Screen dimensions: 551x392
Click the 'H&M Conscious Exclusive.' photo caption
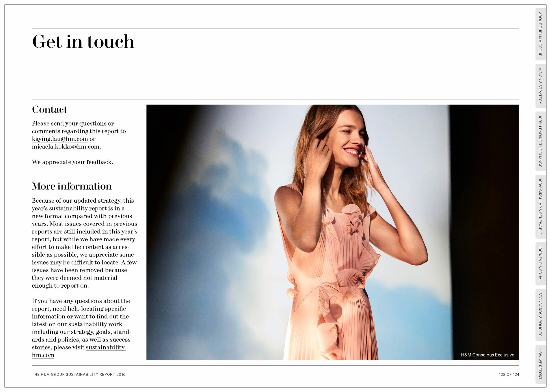[x=488, y=355]
